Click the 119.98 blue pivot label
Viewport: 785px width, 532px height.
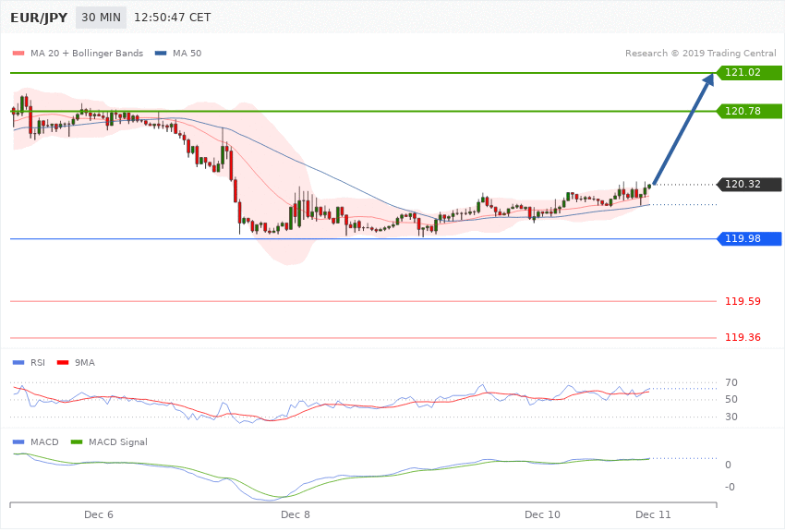750,238
